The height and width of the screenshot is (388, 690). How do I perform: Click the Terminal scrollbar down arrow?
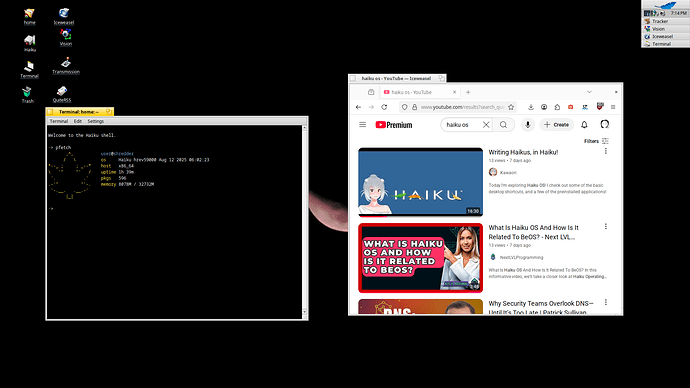click(x=305, y=312)
